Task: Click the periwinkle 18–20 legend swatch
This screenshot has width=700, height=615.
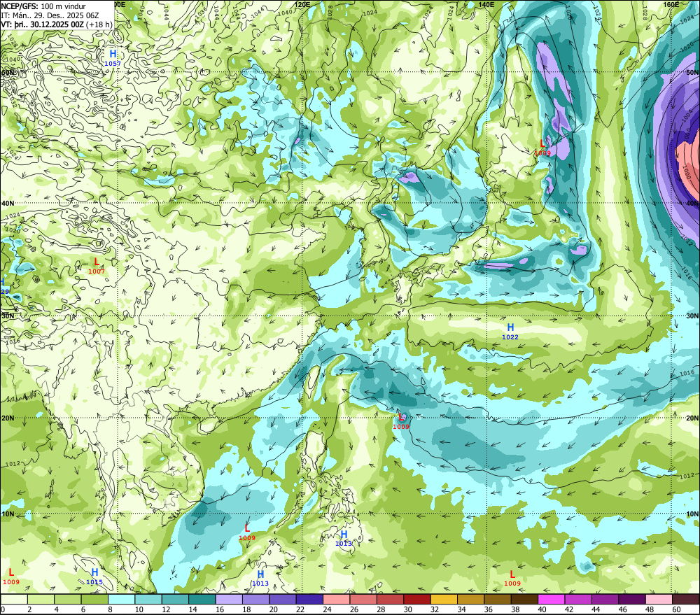Action: (255, 599)
